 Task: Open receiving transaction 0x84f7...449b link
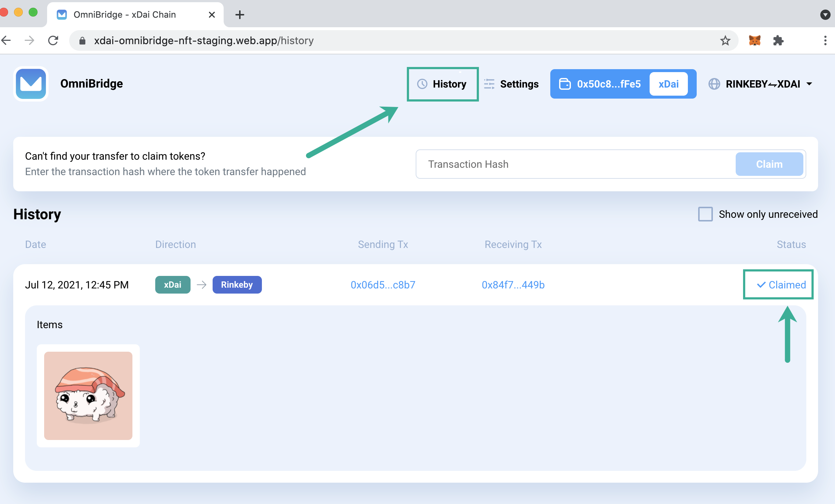pos(513,285)
